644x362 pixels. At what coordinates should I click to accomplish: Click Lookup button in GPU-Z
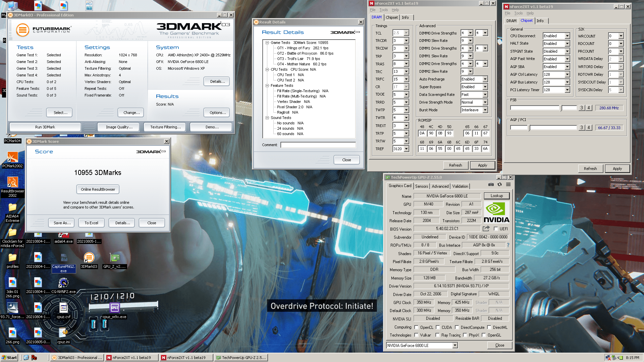[496, 196]
